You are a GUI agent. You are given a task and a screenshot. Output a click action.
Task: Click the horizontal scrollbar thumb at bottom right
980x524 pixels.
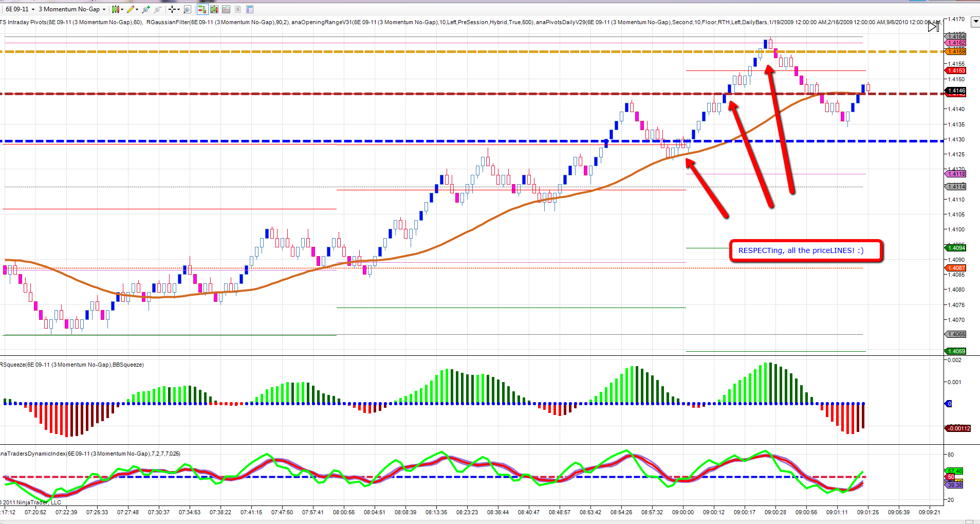pyautogui.click(x=969, y=522)
